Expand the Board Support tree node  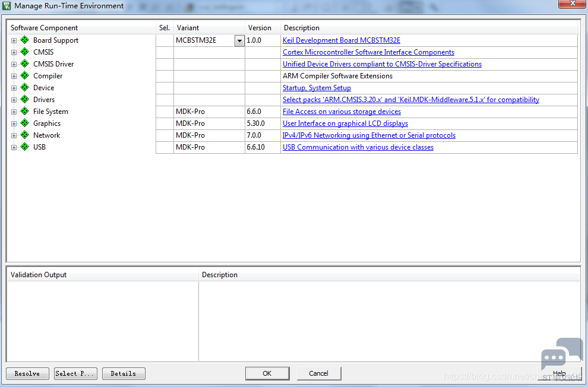pyautogui.click(x=14, y=40)
